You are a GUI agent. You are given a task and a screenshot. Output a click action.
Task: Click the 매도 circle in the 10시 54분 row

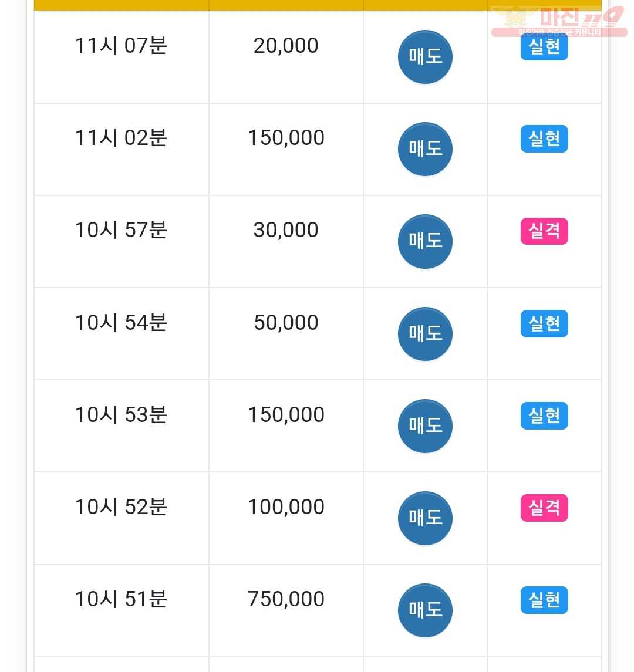point(425,334)
